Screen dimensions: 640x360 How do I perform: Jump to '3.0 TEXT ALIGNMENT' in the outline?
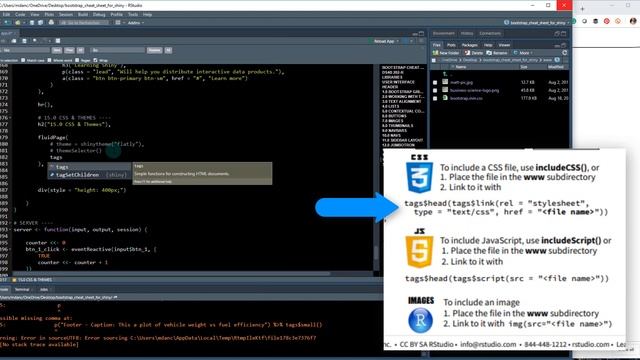pyautogui.click(x=402, y=101)
